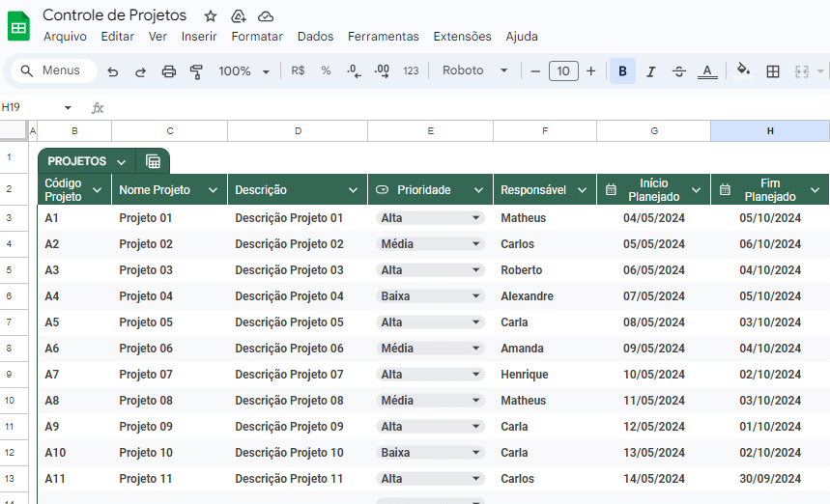
Task: Click the format as currency R$ button
Action: (298, 70)
